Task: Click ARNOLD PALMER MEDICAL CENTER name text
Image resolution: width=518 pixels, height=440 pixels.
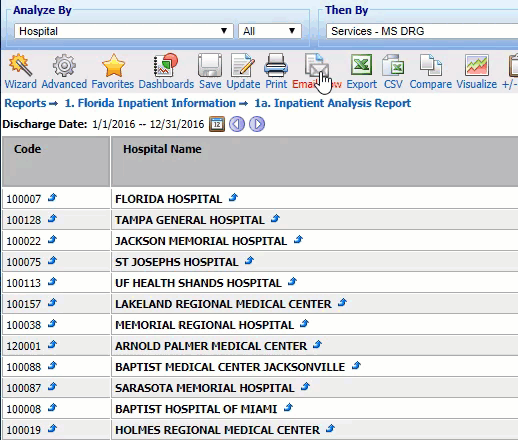Action: [211, 346]
